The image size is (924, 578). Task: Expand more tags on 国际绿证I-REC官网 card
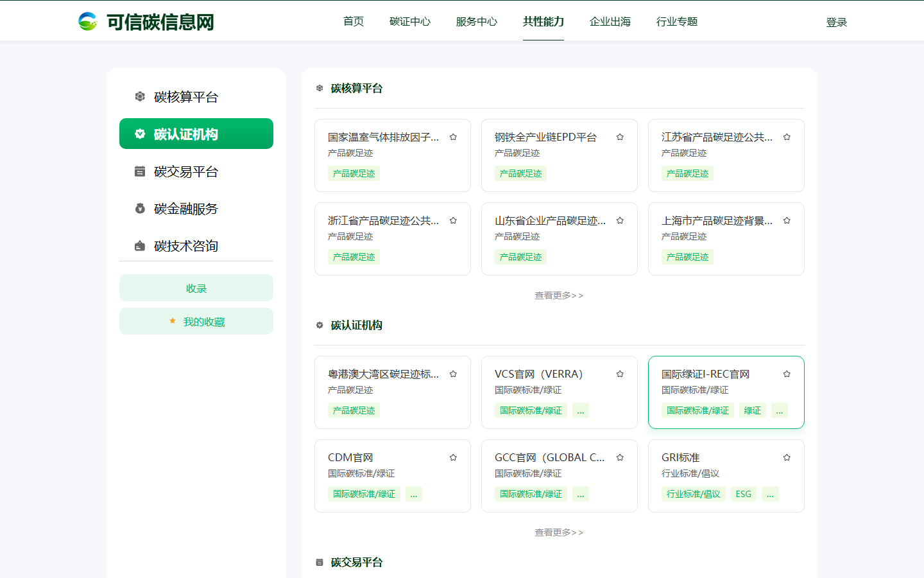(x=780, y=410)
